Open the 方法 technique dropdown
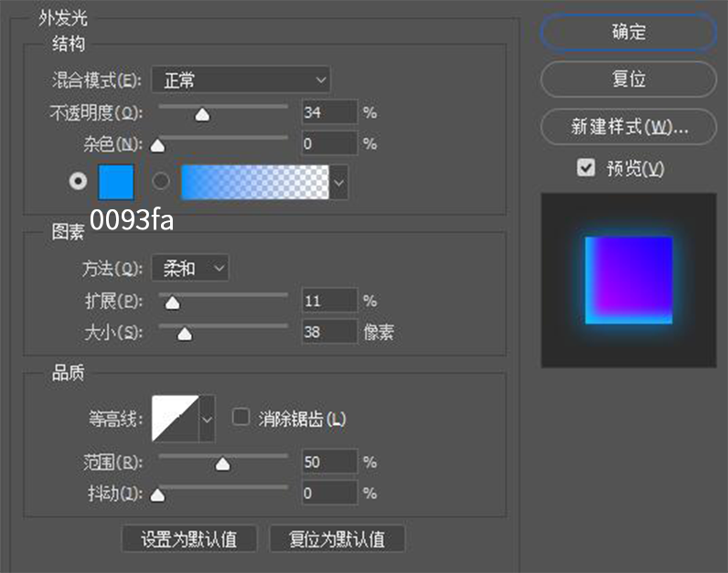The width and height of the screenshot is (728, 573). [x=190, y=268]
